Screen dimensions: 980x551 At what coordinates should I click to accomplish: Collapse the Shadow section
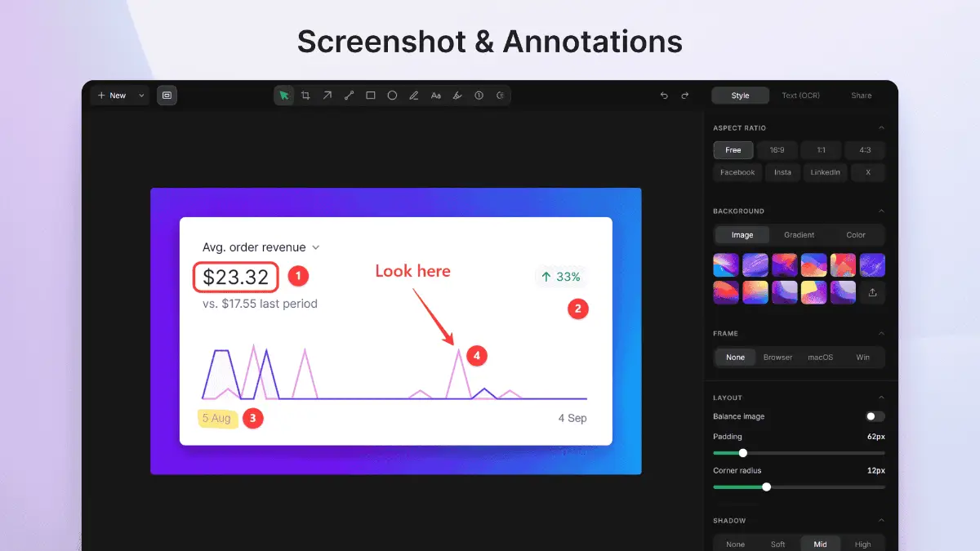pyautogui.click(x=880, y=521)
